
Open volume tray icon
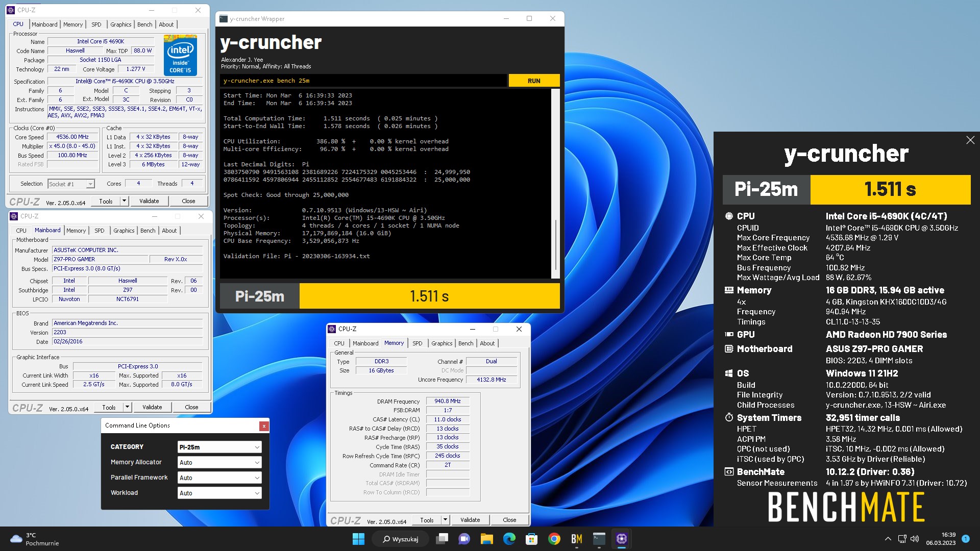click(914, 539)
